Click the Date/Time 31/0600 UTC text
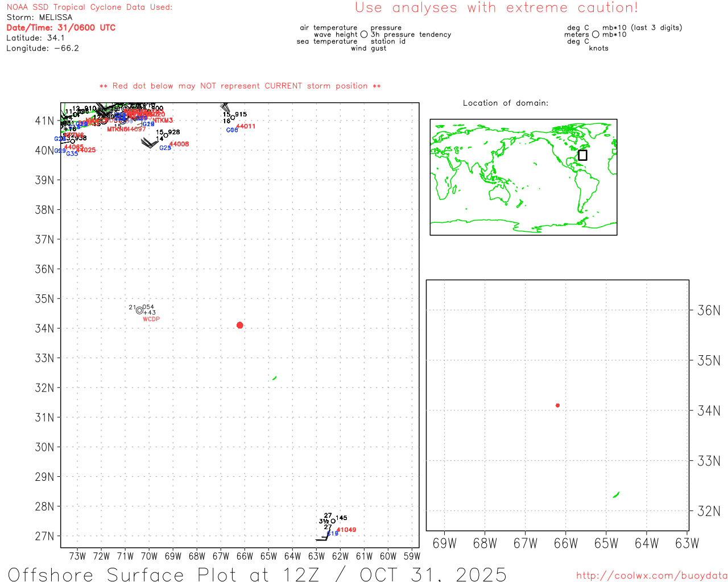728x582 pixels. [x=61, y=28]
